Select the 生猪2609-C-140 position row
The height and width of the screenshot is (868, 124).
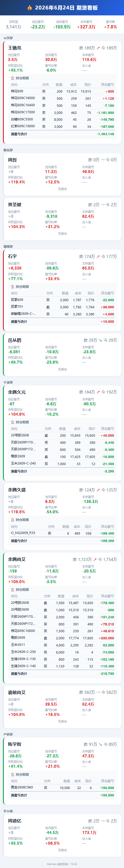tap(63, 666)
